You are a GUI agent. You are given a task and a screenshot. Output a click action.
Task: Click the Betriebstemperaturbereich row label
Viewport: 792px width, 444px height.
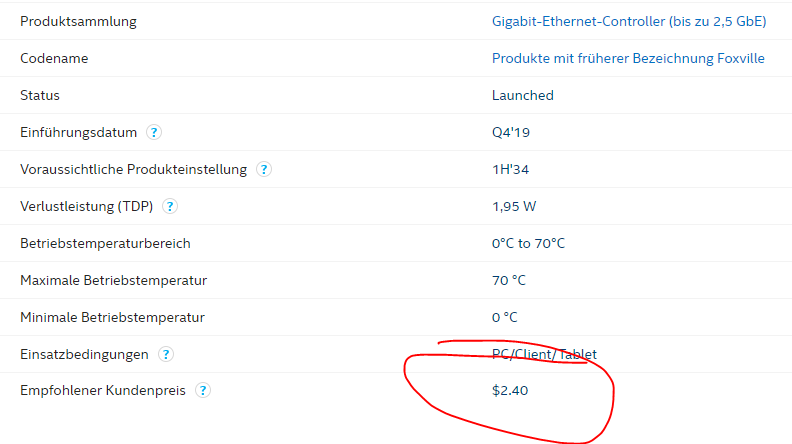[105, 243]
